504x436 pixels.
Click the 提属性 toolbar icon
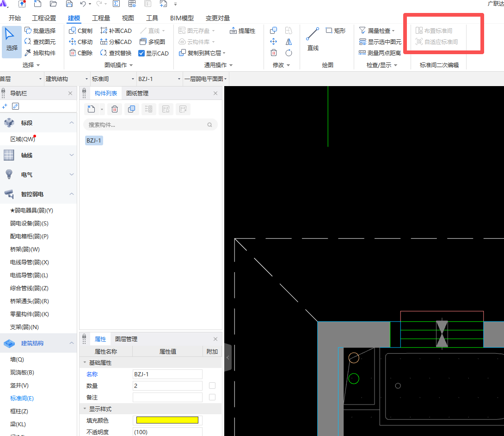[242, 31]
